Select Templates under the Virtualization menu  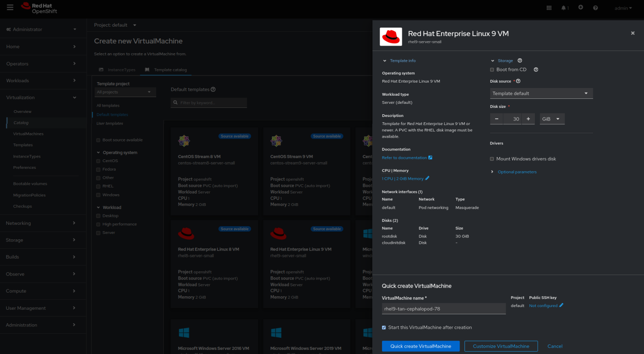click(23, 144)
